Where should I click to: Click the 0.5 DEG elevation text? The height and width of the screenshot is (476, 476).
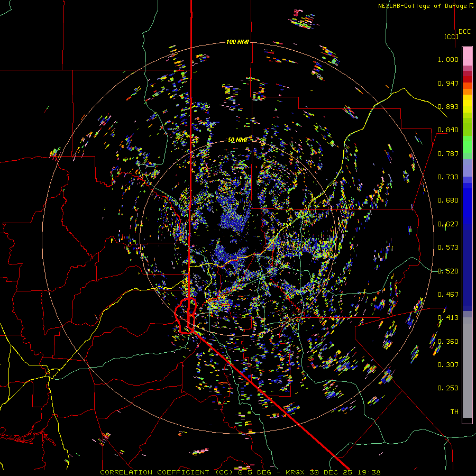pyautogui.click(x=254, y=472)
